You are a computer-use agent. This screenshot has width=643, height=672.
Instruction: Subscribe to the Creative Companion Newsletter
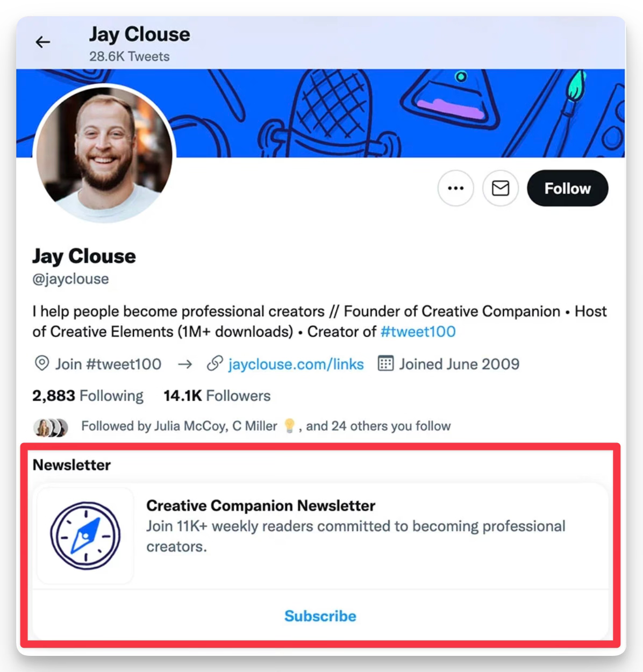320,616
